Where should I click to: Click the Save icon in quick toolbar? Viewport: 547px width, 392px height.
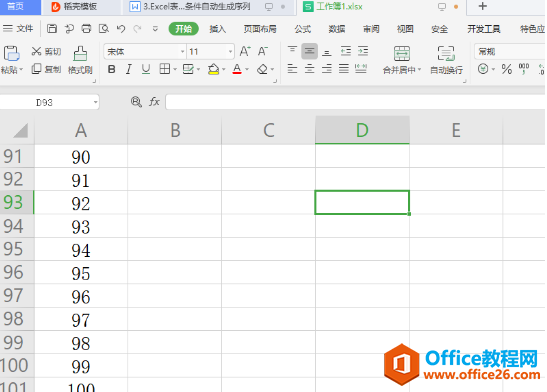[x=52, y=29]
